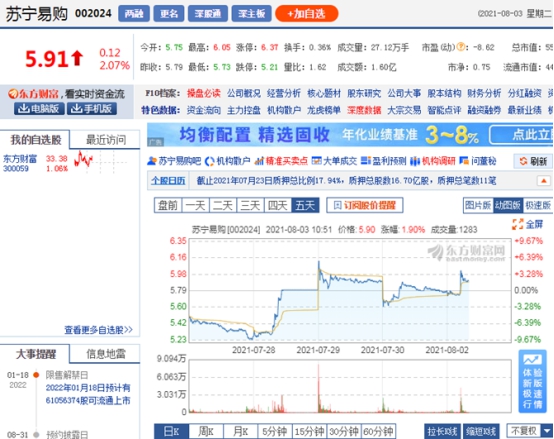Viewport: 554px width, 439px height.
Task: Click 查看更多自选股 link
Action: pyautogui.click(x=98, y=330)
